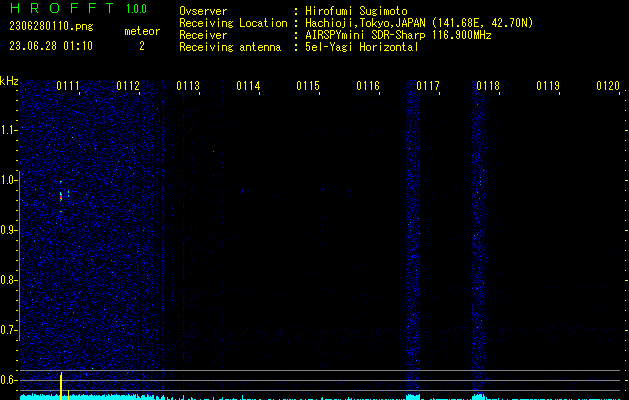629x400 pixels.
Task: Click the 1.1 frequency axis label
Action: 9,129
